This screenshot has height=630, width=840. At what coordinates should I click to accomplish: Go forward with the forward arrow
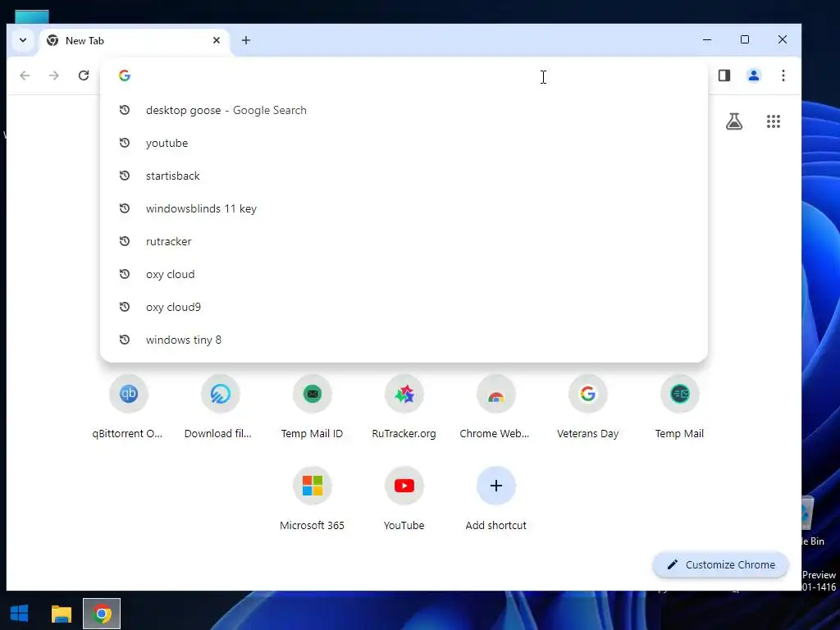pyautogui.click(x=53, y=75)
